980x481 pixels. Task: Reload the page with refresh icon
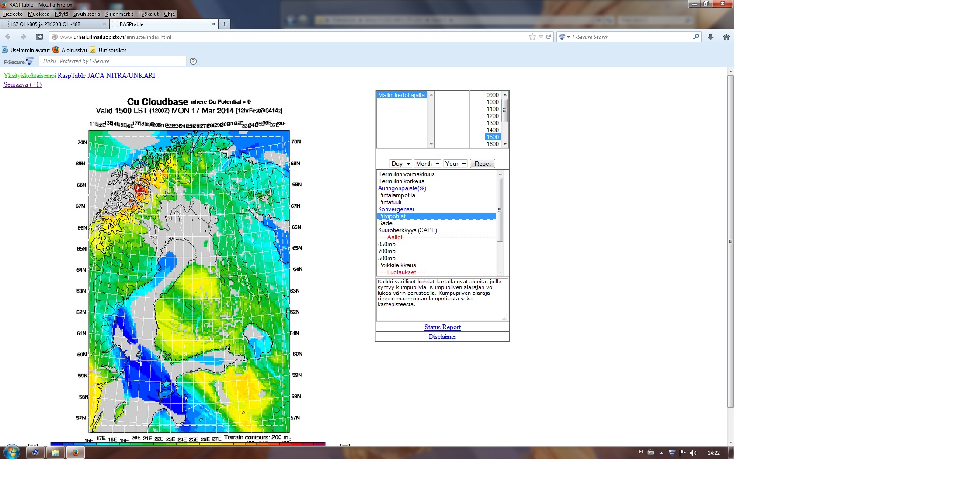pyautogui.click(x=549, y=37)
